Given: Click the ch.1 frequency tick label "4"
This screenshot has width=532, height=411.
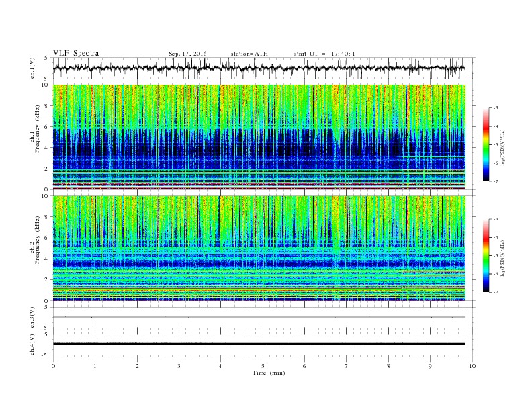Looking at the screenshot, I should coord(47,148).
